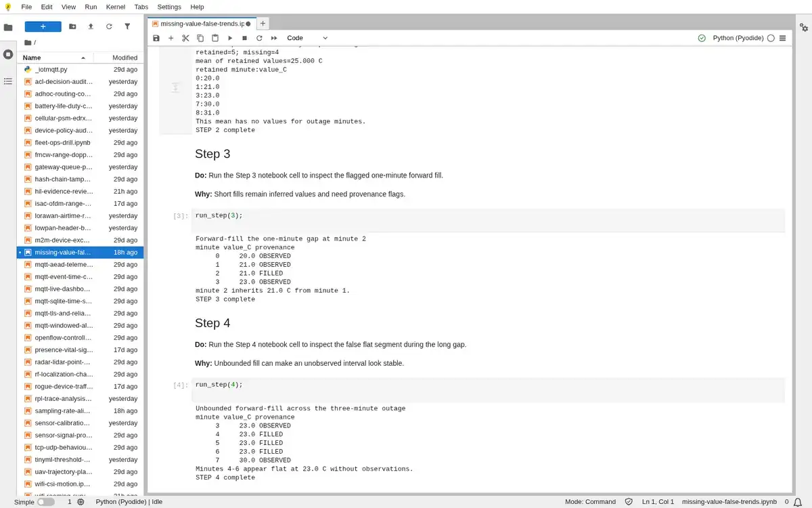Click the Step 3 heading
812x508 pixels.
pyautogui.click(x=212, y=154)
